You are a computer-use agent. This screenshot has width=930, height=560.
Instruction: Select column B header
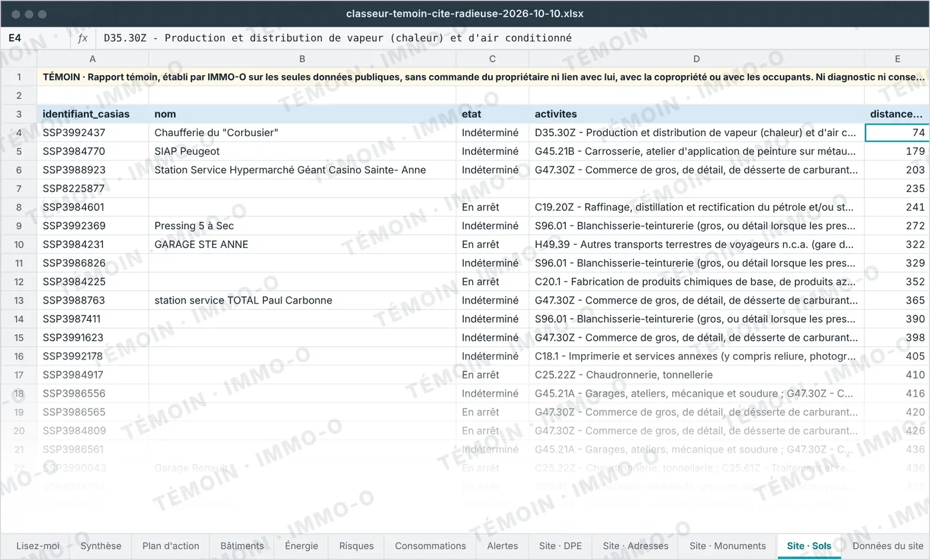(302, 59)
